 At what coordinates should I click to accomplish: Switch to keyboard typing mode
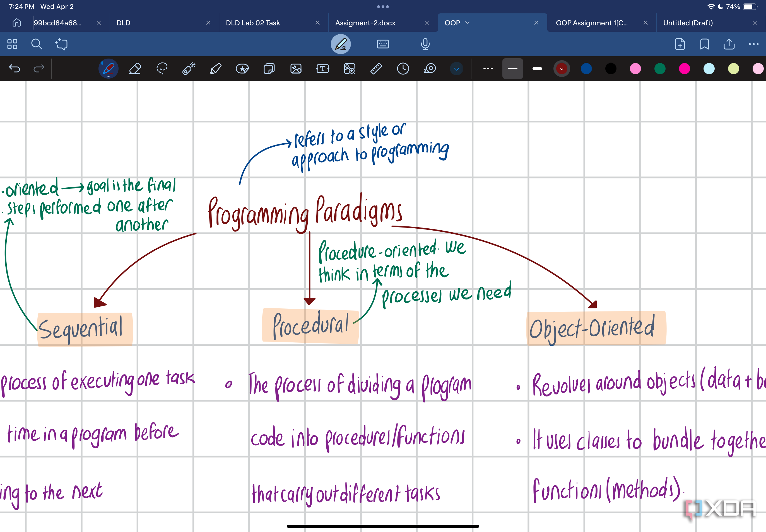(383, 44)
